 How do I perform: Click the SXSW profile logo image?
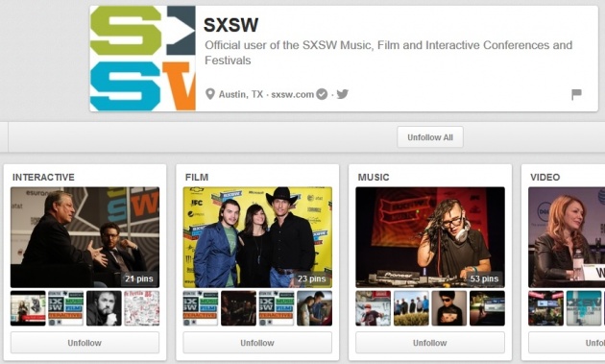[x=143, y=59]
